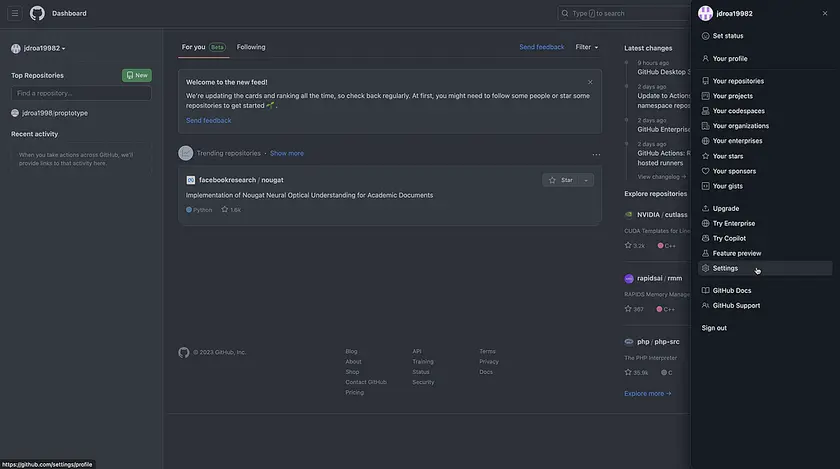
Task: Select Your repositories menu item
Action: tap(764, 81)
